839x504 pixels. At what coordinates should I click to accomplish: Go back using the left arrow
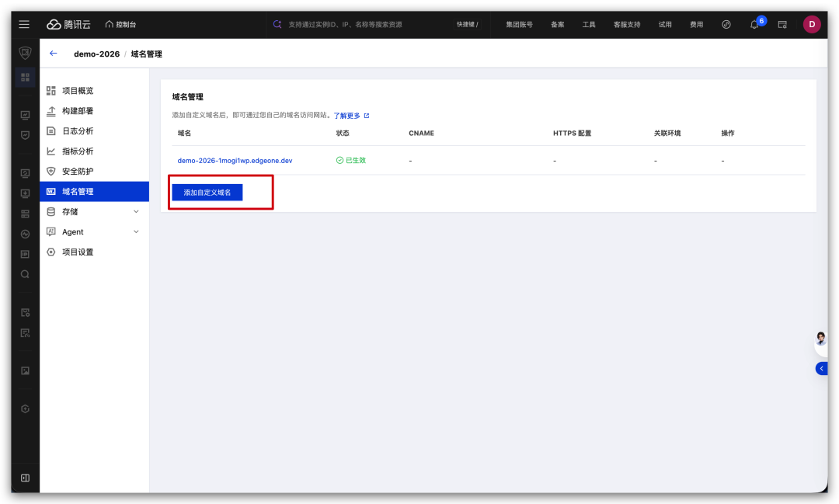pyautogui.click(x=53, y=54)
